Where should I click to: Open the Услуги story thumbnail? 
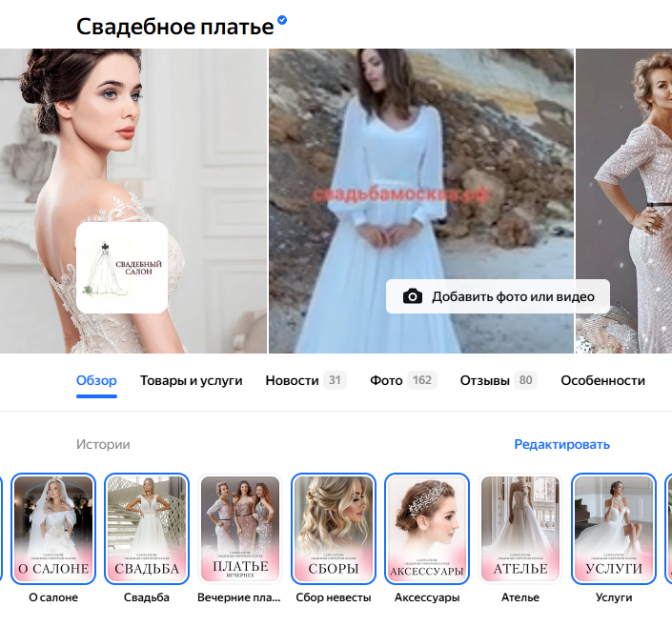pyautogui.click(x=614, y=529)
